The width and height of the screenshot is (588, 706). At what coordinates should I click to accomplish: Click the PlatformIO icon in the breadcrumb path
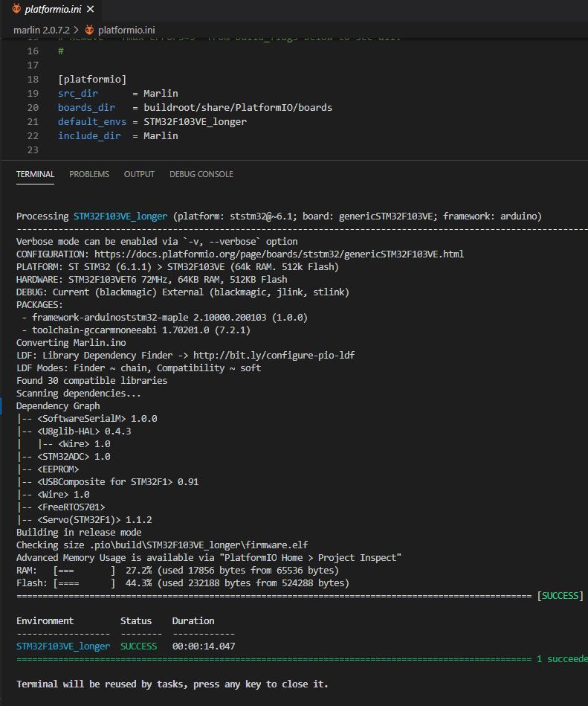90,31
